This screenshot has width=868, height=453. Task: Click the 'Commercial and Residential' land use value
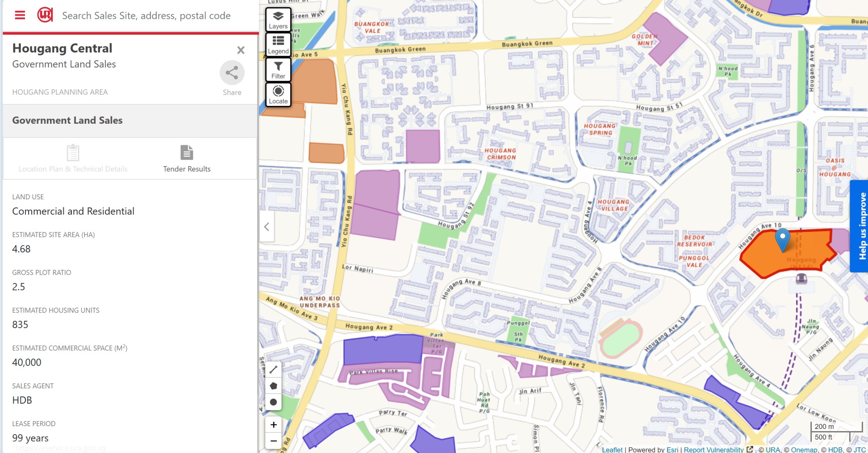pos(73,211)
